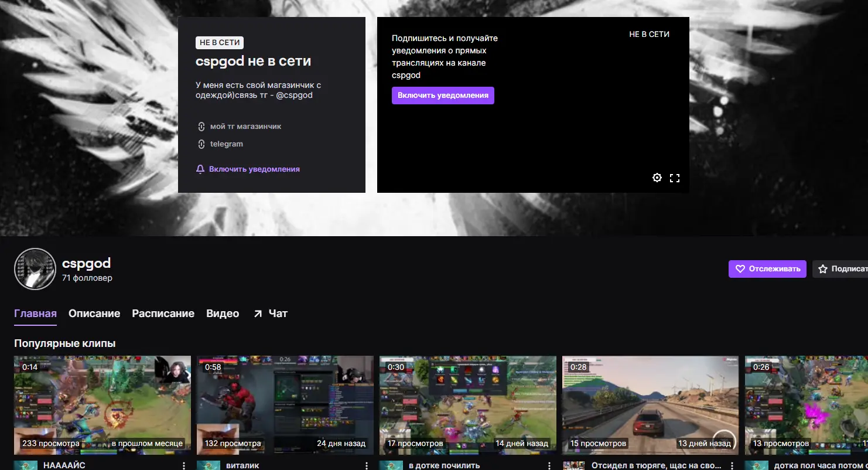Click the subscribe button with the star

click(840, 269)
